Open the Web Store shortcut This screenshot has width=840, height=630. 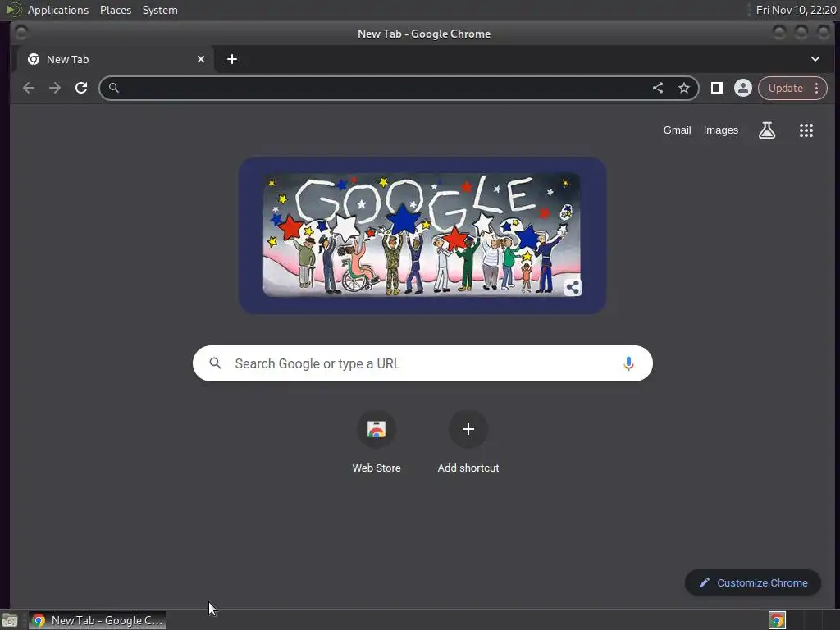click(377, 442)
